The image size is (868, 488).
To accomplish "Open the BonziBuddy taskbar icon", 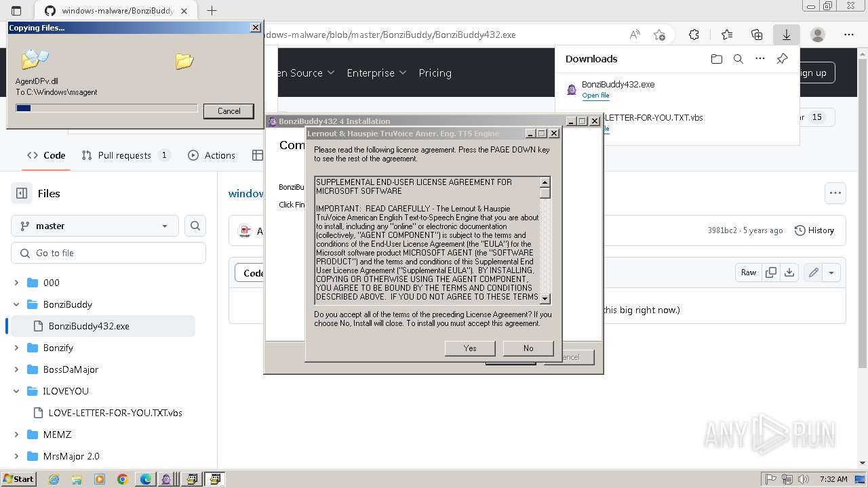I will (x=166, y=479).
